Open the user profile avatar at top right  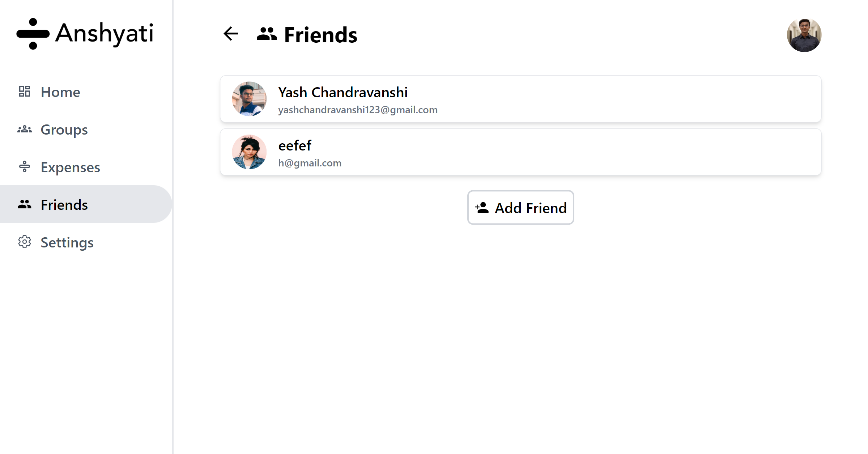click(804, 35)
